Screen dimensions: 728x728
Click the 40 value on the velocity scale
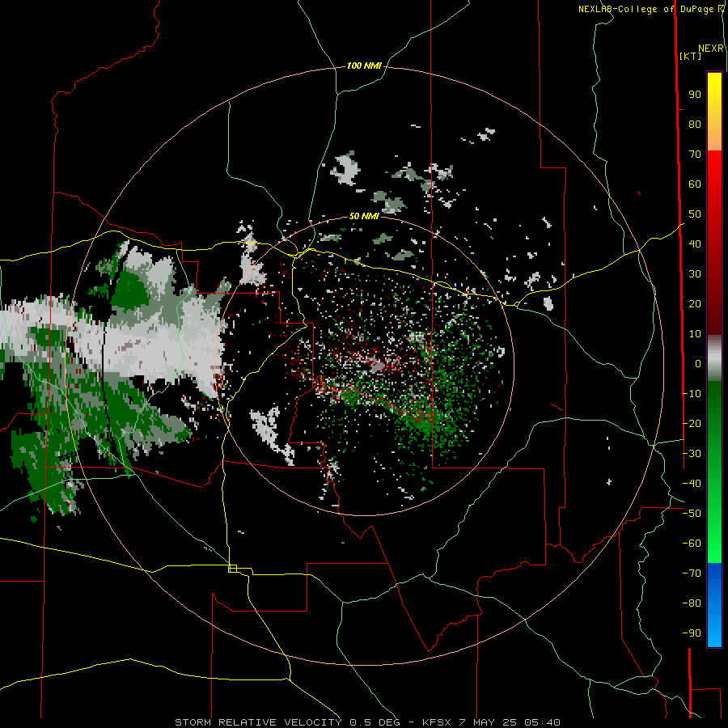[695, 244]
